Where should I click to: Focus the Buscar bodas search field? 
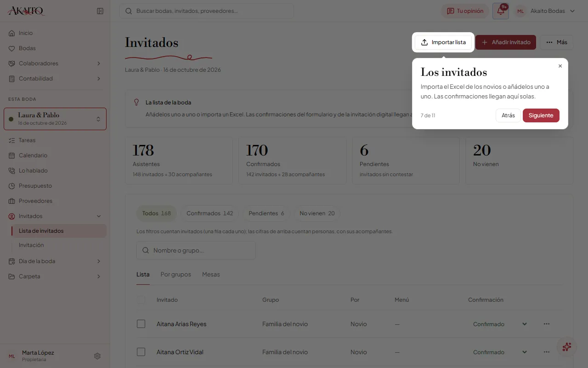207,11
